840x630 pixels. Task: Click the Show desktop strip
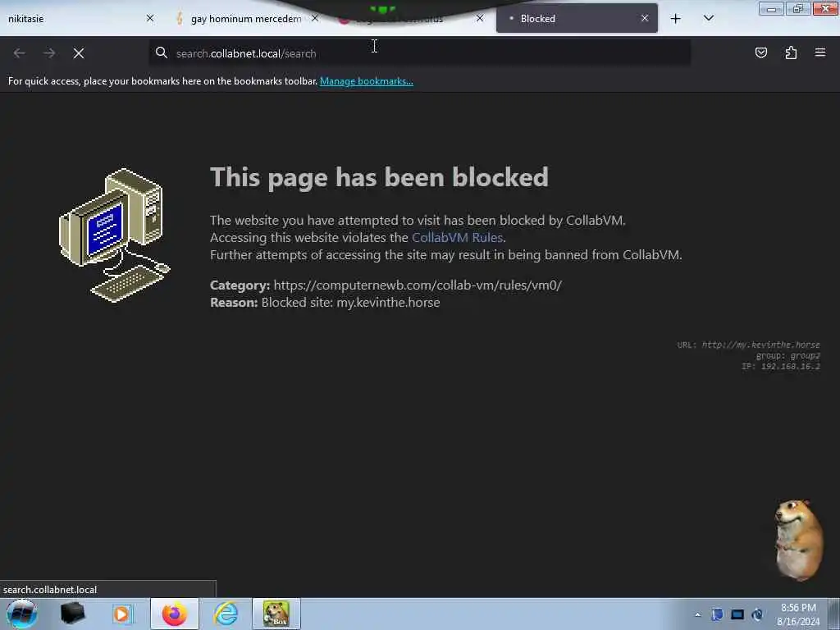(x=834, y=614)
